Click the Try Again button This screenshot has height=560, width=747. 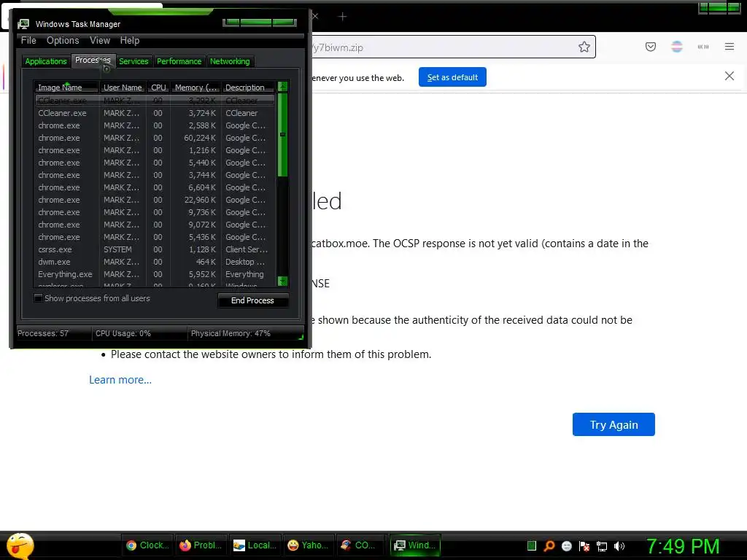614,424
